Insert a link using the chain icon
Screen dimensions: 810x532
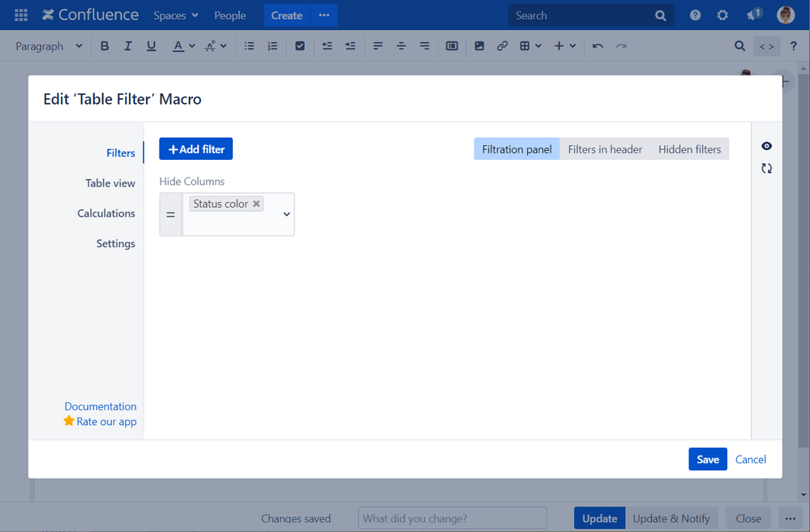(502, 46)
